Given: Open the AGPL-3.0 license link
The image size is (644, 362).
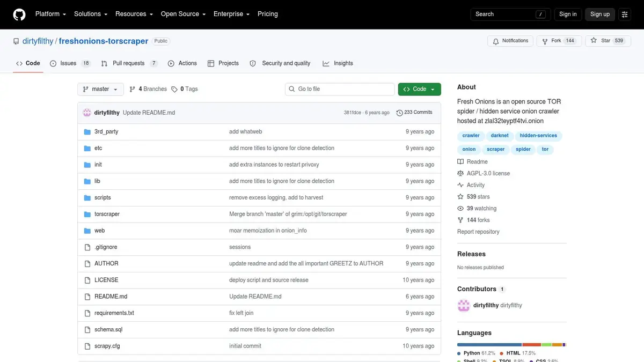Looking at the screenshot, I should [x=484, y=173].
